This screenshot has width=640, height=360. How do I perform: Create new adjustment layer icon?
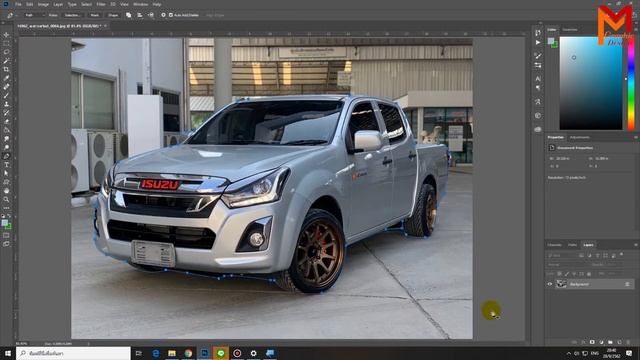pyautogui.click(x=601, y=342)
